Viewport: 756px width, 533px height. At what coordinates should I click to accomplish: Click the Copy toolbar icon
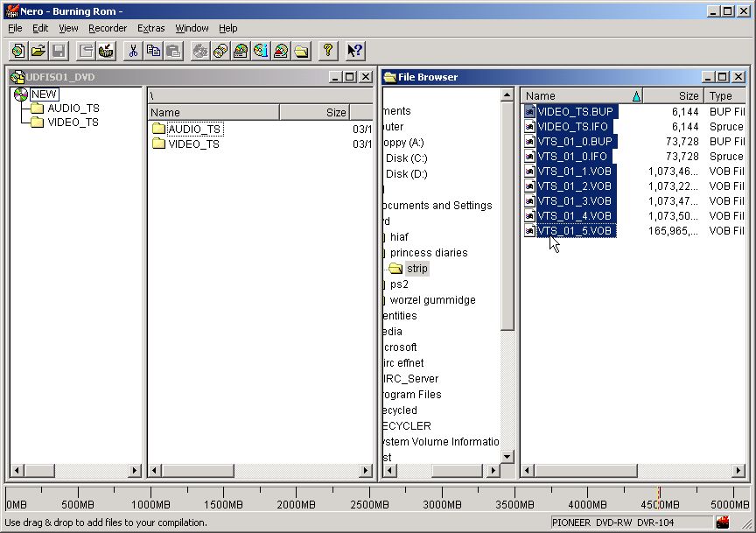[153, 51]
